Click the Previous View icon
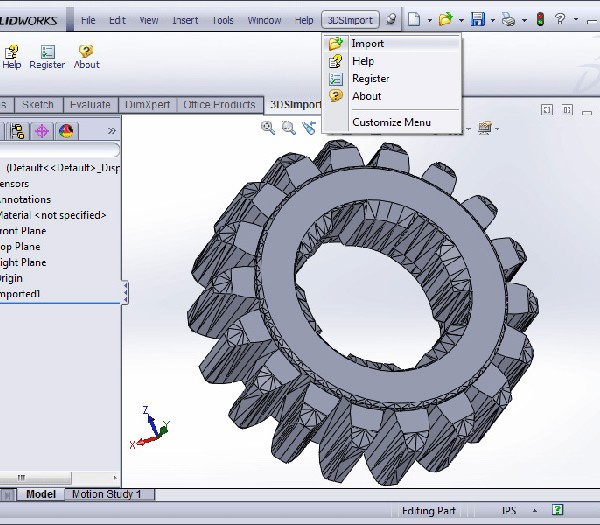The image size is (600, 525). 309,128
